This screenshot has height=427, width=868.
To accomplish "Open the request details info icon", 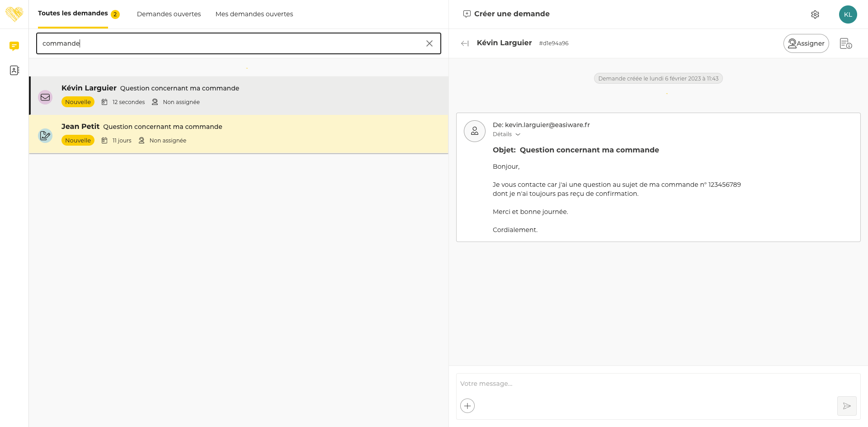I will click(x=845, y=43).
